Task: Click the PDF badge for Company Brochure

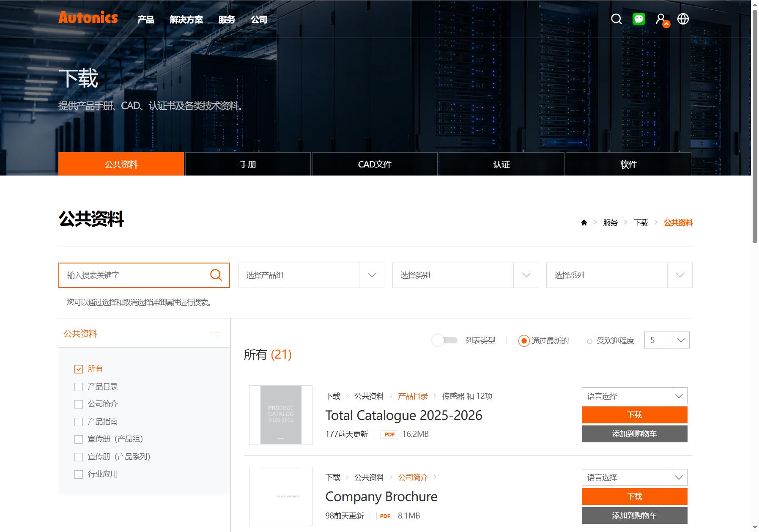Action: pyautogui.click(x=385, y=516)
